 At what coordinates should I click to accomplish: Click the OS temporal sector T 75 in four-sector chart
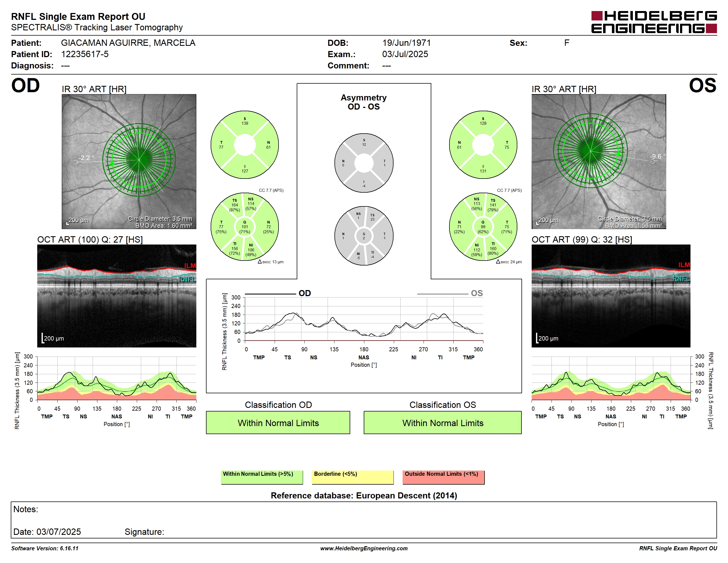[x=507, y=145]
